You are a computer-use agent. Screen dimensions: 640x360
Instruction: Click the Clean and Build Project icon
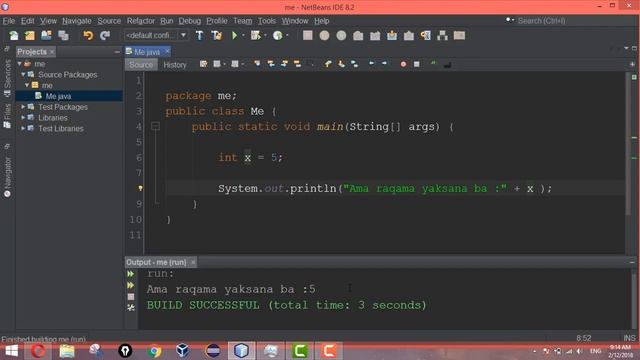click(x=217, y=36)
